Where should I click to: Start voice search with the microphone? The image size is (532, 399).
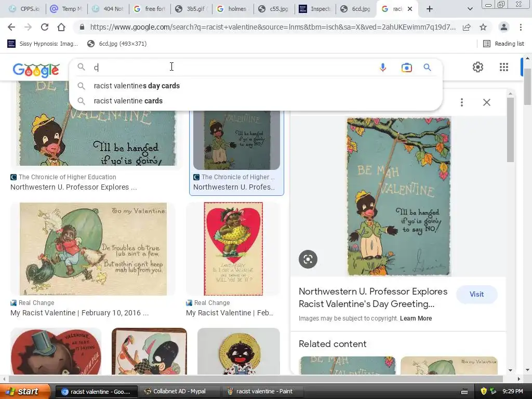383,68
